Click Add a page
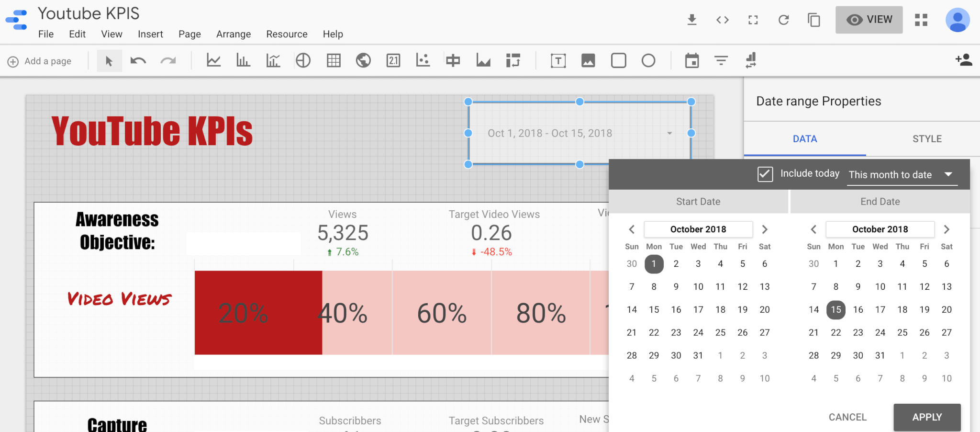 39,61
